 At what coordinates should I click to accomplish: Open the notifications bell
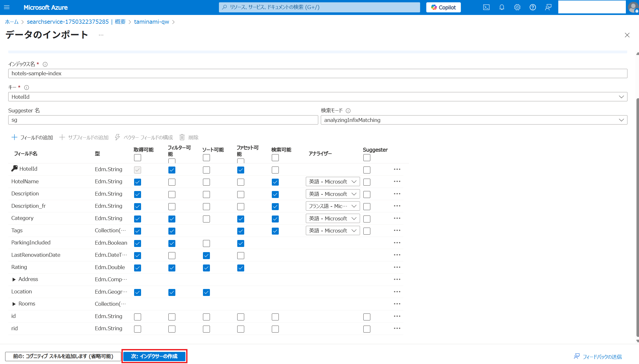coord(502,7)
